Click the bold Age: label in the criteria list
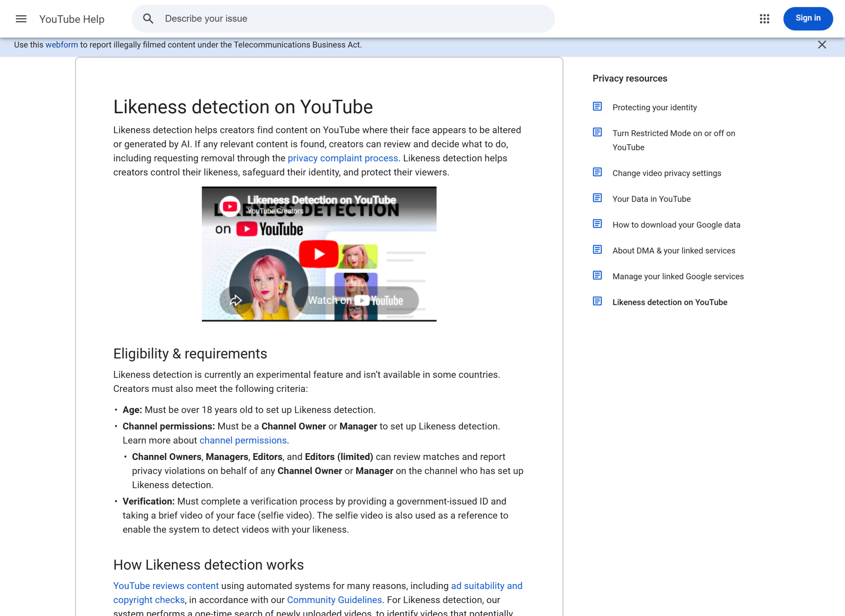Viewport: 845px width, 616px height. tap(132, 410)
